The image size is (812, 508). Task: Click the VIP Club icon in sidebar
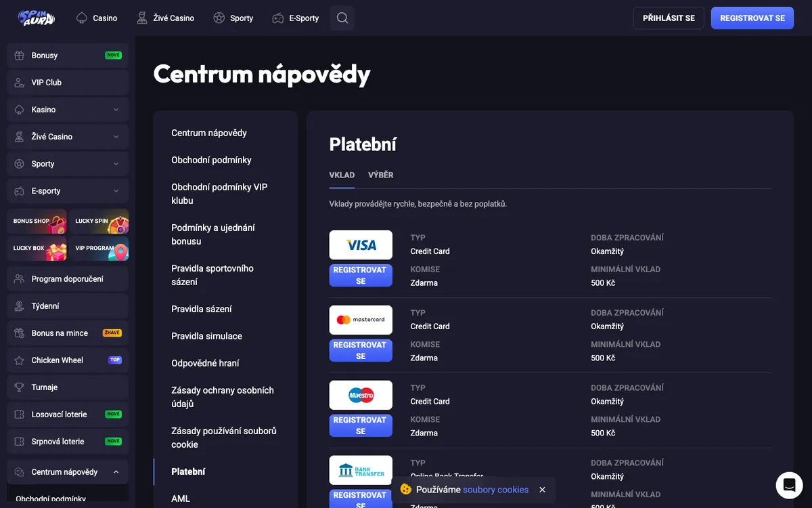tap(19, 83)
